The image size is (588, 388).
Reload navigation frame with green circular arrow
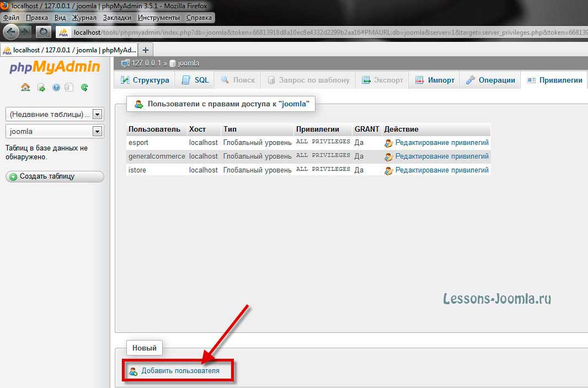point(84,87)
